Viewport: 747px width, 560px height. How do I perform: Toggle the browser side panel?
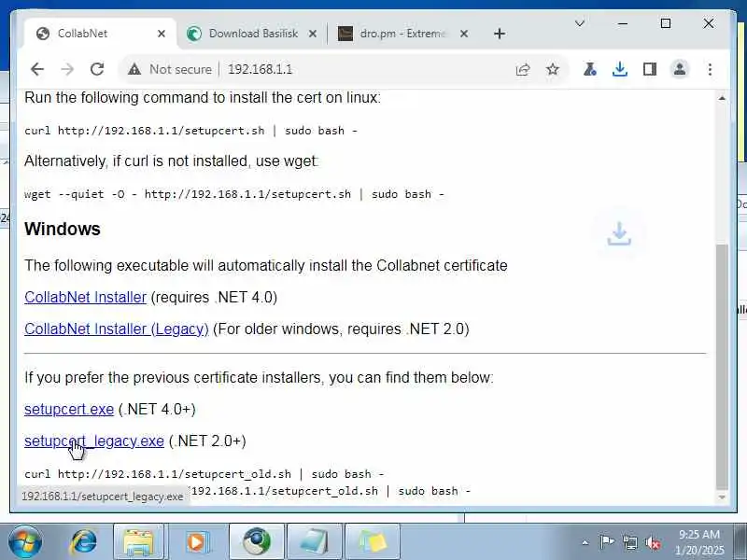(650, 69)
